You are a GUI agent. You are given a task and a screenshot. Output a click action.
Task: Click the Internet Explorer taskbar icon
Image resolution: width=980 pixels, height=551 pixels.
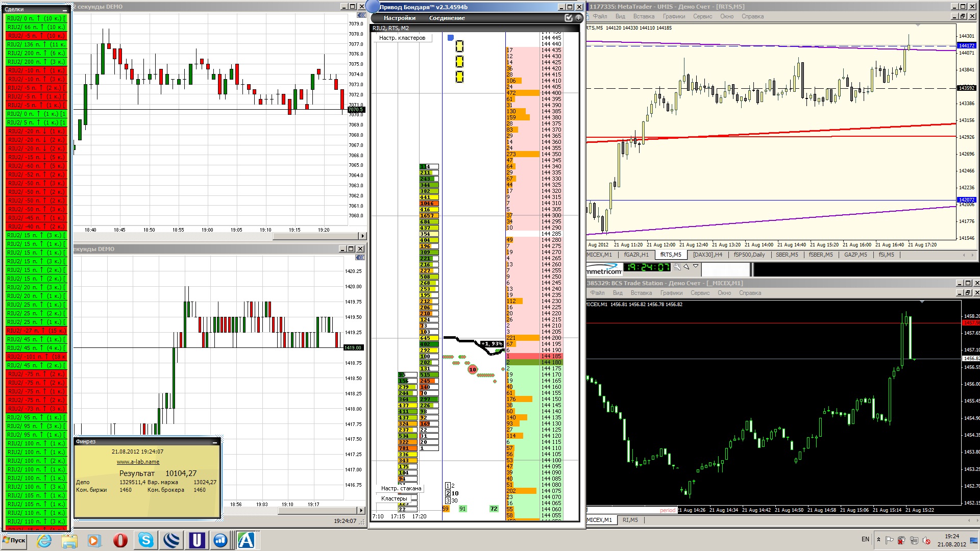point(44,540)
